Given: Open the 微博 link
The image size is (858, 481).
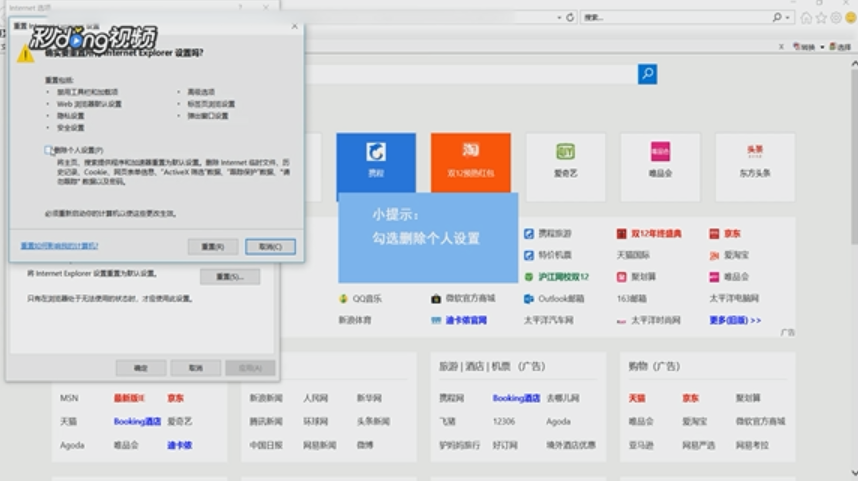Looking at the screenshot, I should pyautogui.click(x=365, y=445).
